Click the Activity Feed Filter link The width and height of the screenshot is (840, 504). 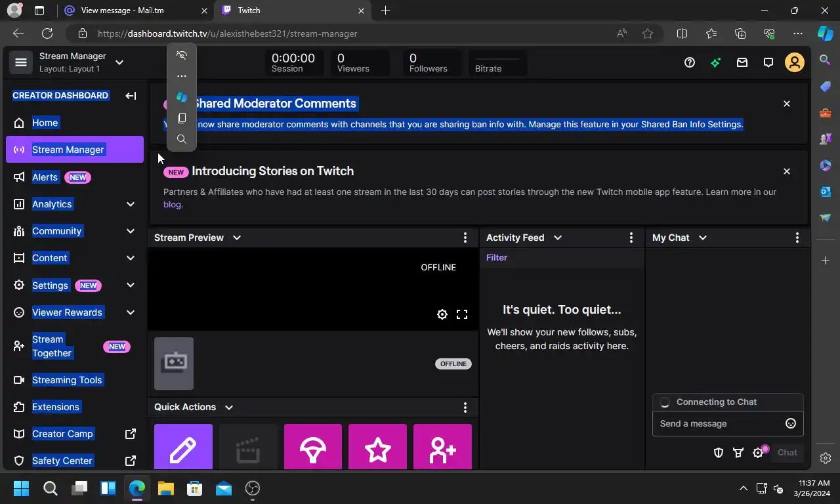pos(497,258)
